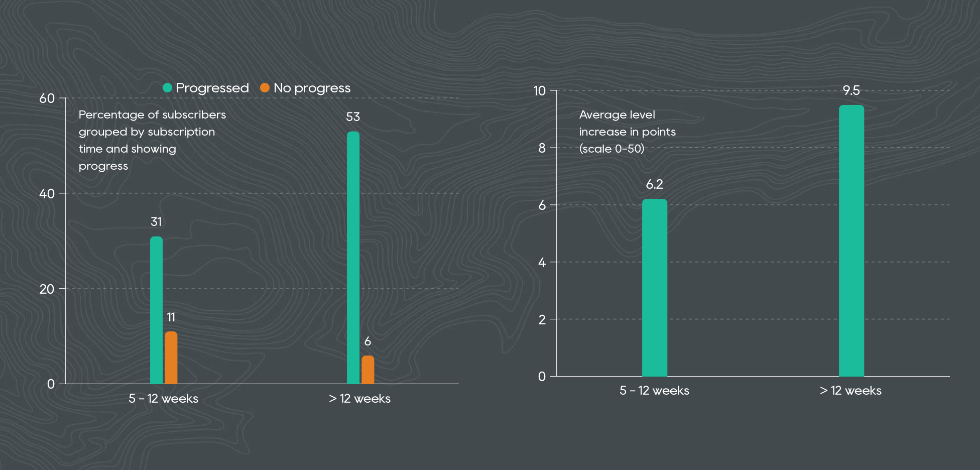Click the 'No progress' legend label
The width and height of the screenshot is (980, 470).
pyautogui.click(x=312, y=88)
